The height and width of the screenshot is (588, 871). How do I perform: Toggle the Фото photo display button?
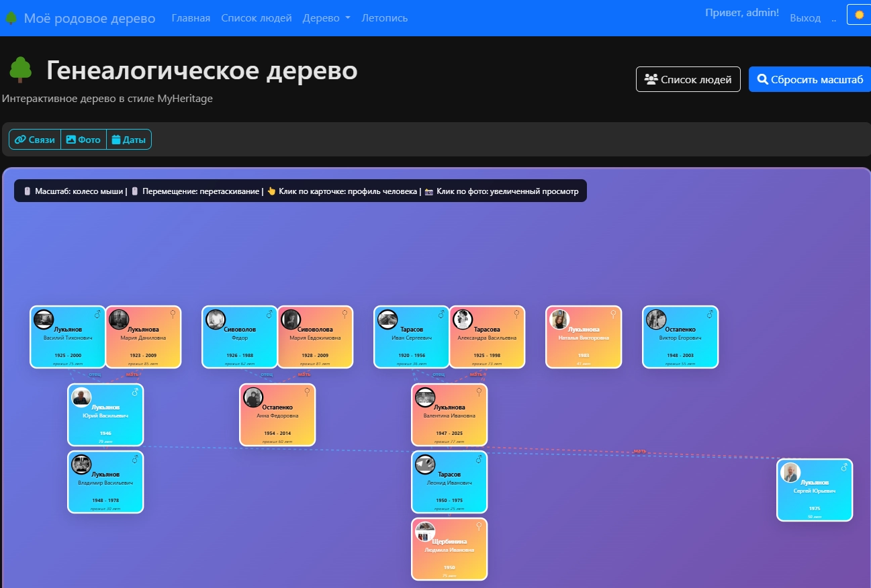click(x=84, y=140)
